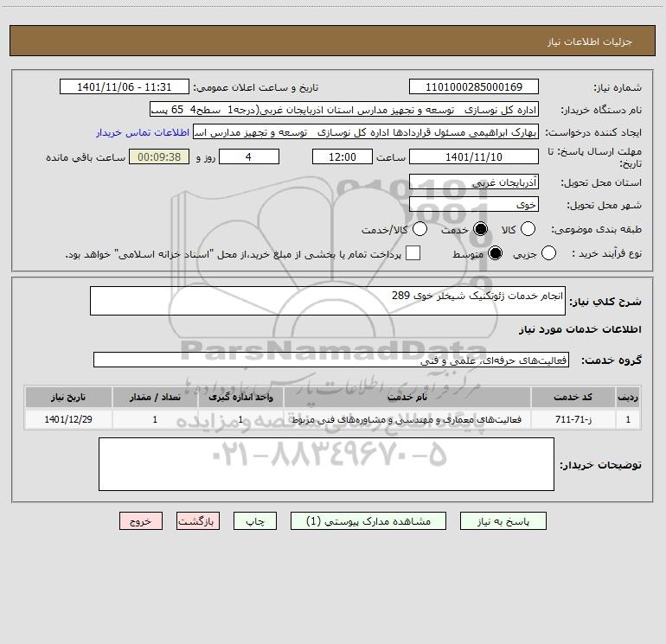Click the request creator name field

coord(366,131)
